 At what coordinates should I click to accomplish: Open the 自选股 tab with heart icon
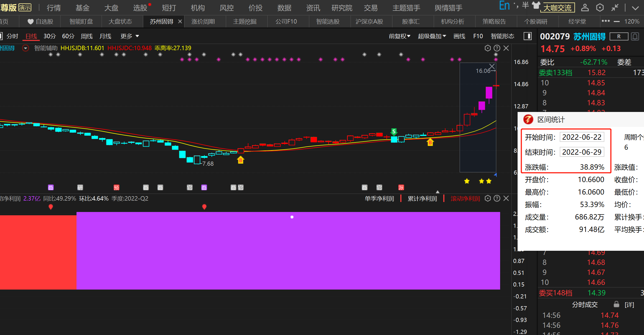pyautogui.click(x=40, y=21)
